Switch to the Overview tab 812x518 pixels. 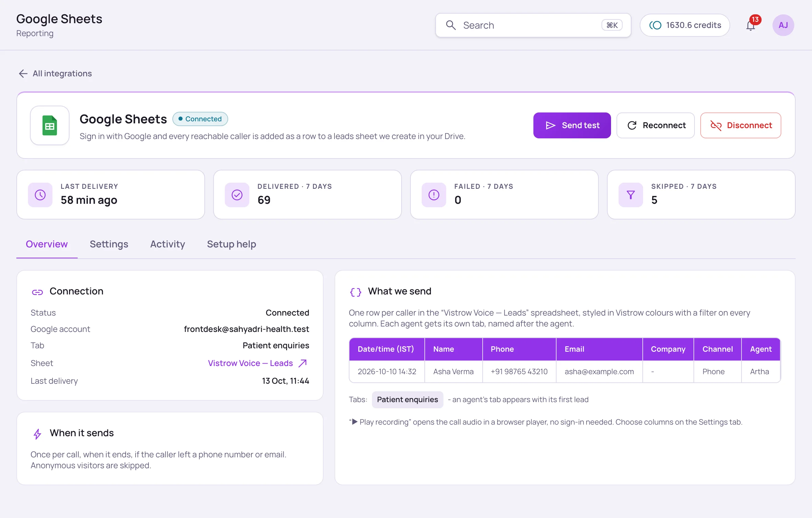pos(47,244)
